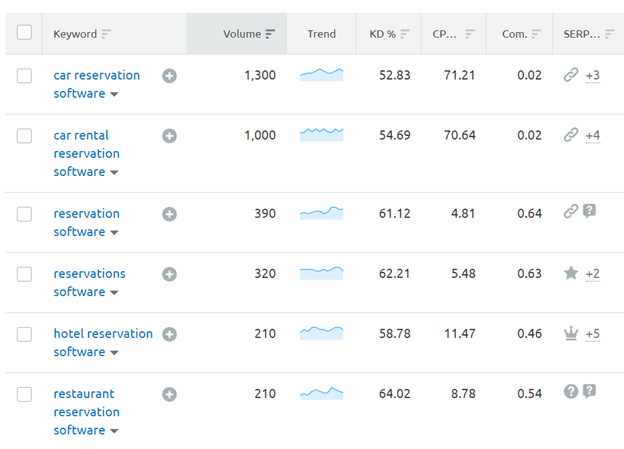Screen dimensions: 624x449
Task: Click plus icon next to hotel reservation software
Action: pyautogui.click(x=169, y=334)
